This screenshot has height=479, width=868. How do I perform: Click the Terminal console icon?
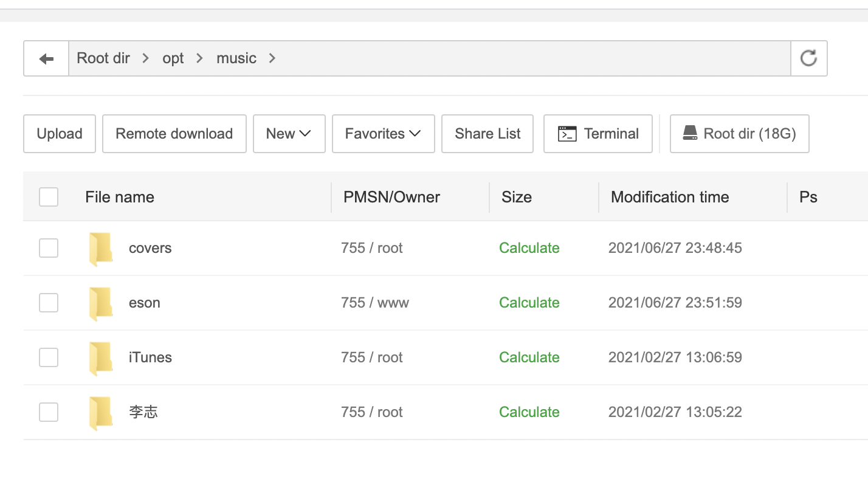coord(567,134)
